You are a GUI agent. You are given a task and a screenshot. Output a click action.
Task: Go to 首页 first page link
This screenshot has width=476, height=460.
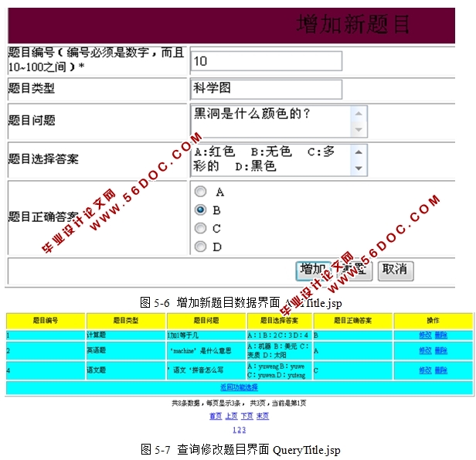pos(216,416)
